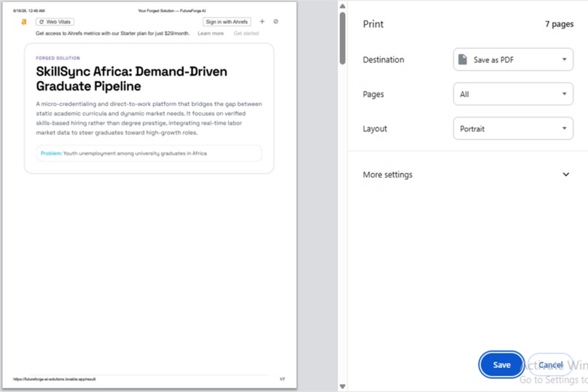The height and width of the screenshot is (392, 588).
Task: Click the futureforge URL in page footer
Action: point(55,380)
